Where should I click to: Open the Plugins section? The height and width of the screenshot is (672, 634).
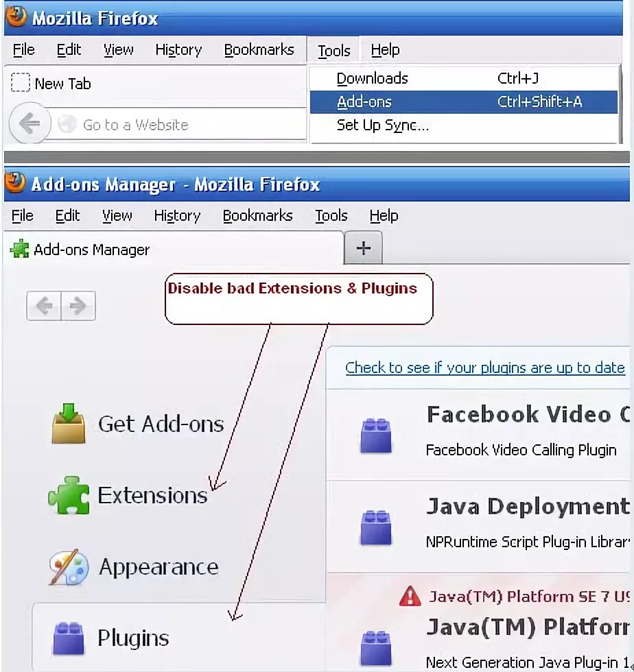[x=179, y=637]
